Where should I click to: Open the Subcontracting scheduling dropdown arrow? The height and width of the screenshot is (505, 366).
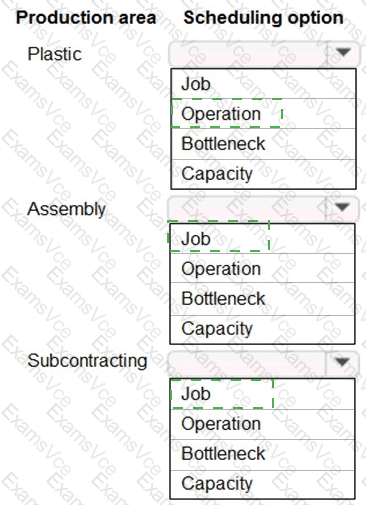click(342, 362)
